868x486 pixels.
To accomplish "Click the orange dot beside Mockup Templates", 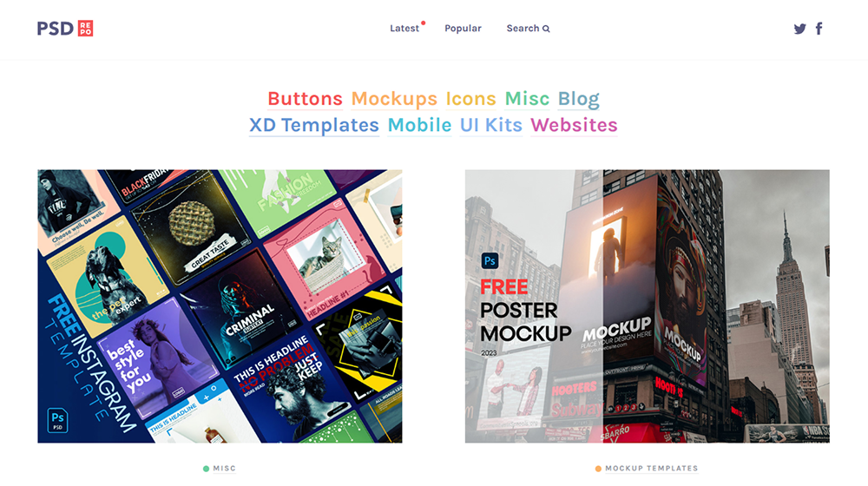I will tap(598, 469).
